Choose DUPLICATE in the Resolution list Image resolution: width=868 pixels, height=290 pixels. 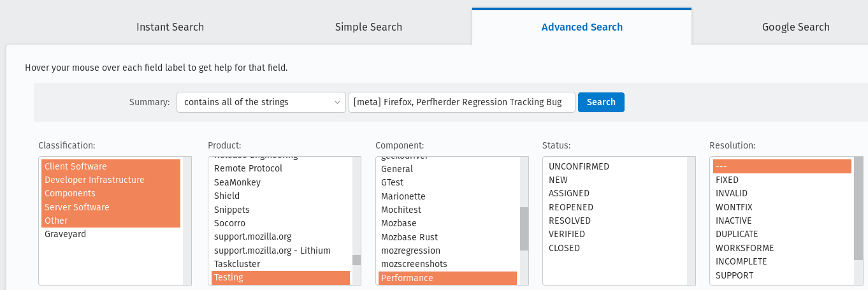pyautogui.click(x=737, y=234)
